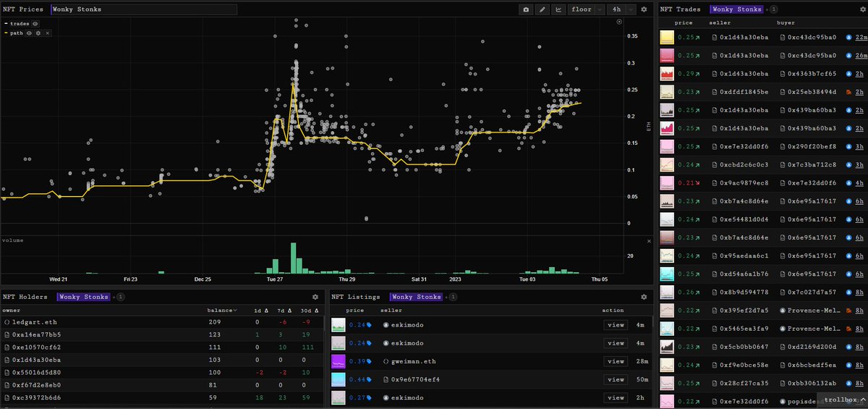Screen dimensions: 868x409
Task: Take a chart snapshot with the camera icon
Action: 526,9
